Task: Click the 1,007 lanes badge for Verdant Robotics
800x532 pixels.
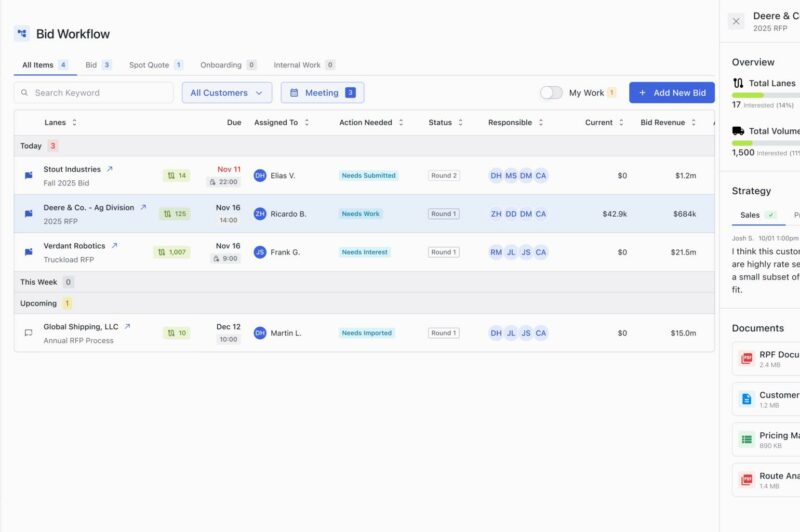Action: click(172, 252)
